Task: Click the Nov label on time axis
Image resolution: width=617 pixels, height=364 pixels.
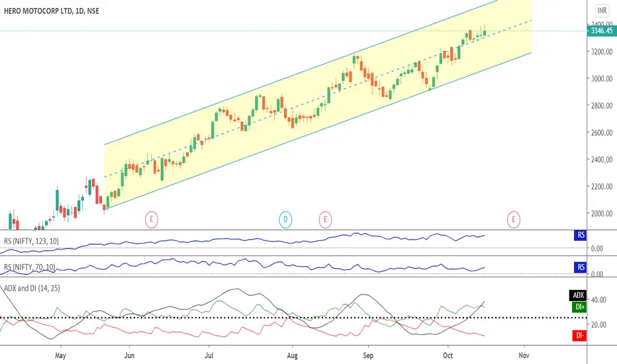Action: (x=524, y=356)
